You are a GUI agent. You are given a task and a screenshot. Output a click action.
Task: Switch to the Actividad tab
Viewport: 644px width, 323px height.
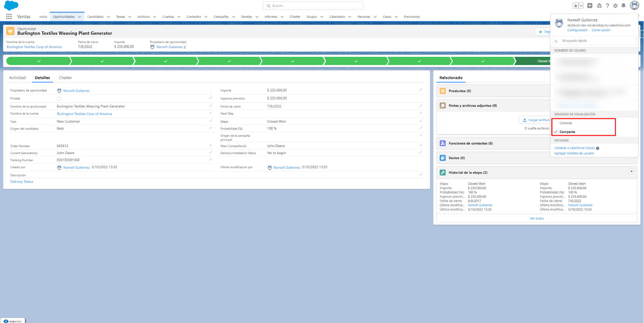18,78
